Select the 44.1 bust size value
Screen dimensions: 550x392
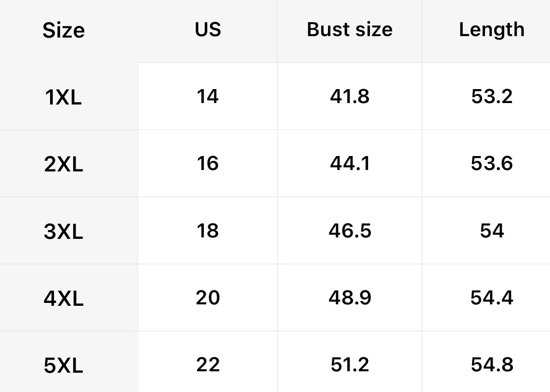pos(350,163)
